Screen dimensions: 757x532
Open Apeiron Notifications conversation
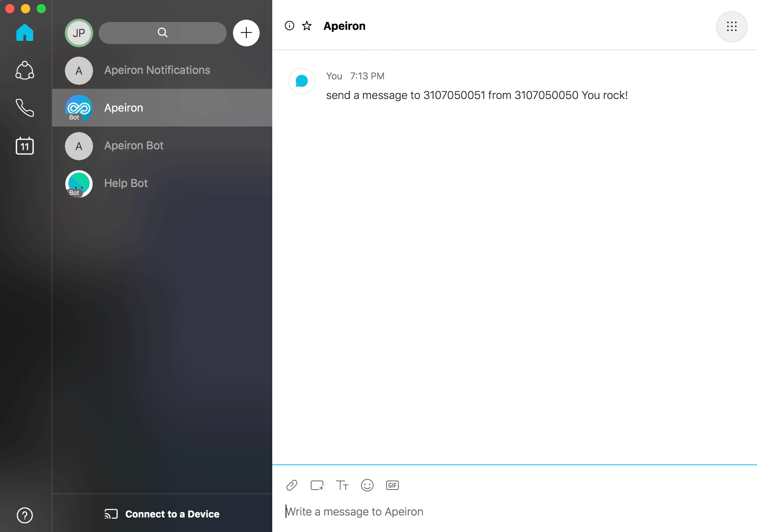point(162,70)
